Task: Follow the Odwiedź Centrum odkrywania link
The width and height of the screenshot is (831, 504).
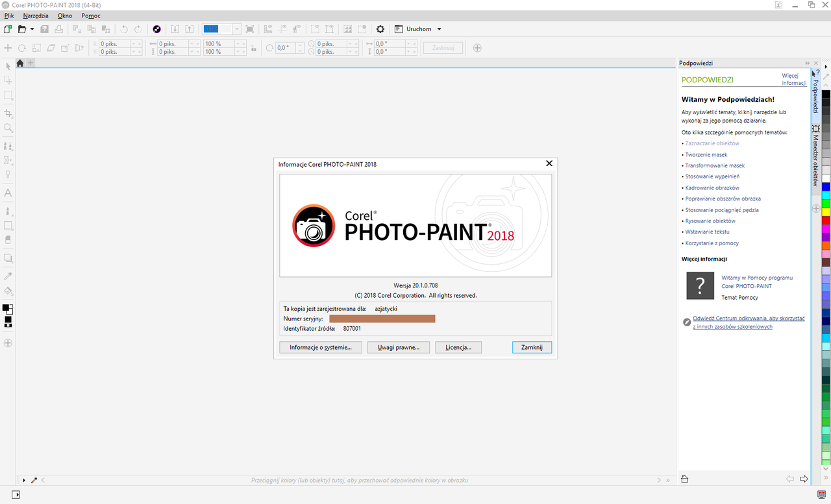Action: (749, 322)
